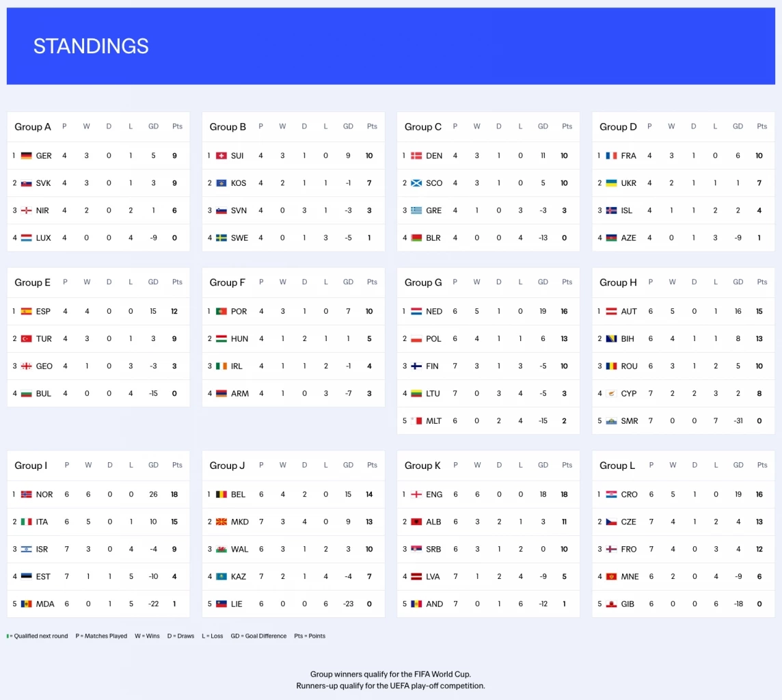Click the Pts column header in Group A
The height and width of the screenshot is (700, 782).
(177, 126)
